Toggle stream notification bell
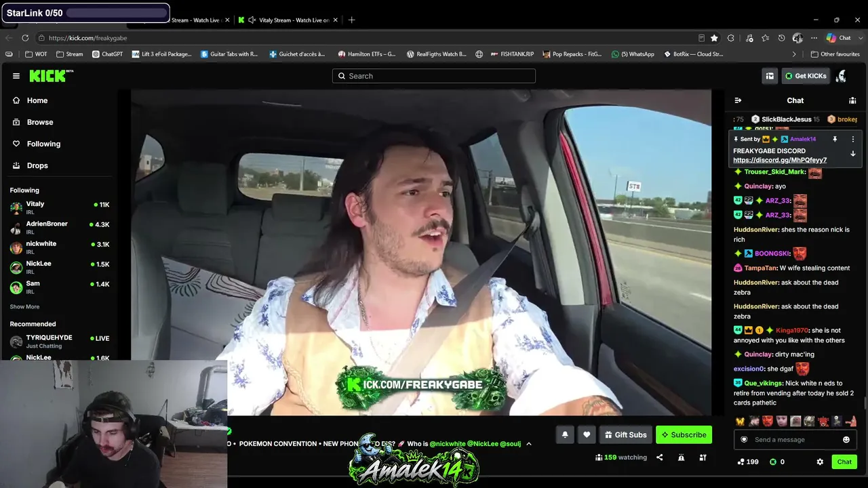The image size is (868, 488). (565, 435)
